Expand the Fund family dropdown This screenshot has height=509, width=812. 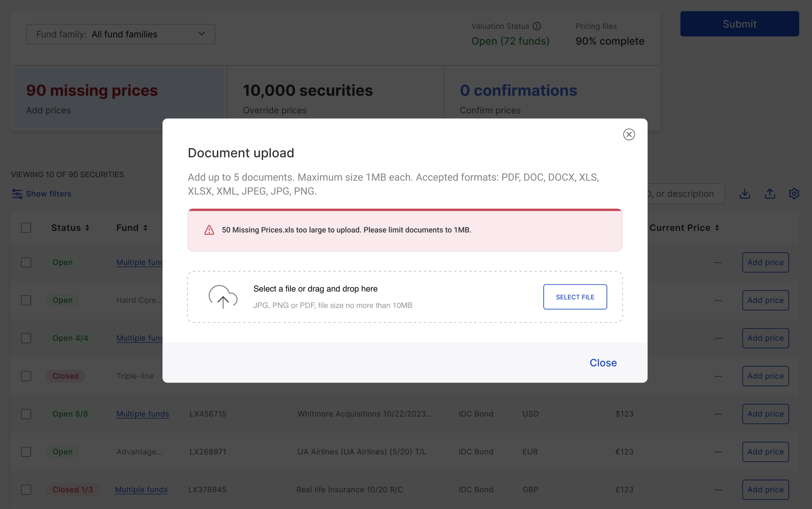[x=121, y=34]
